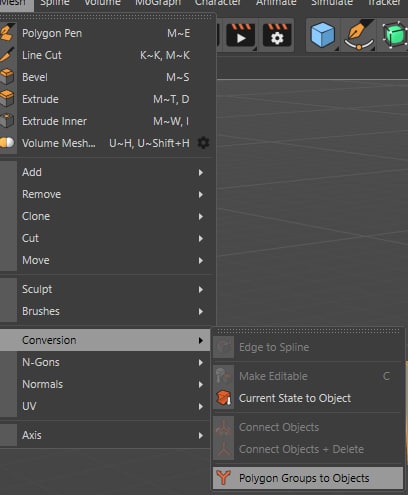Viewport: 408px width, 495px height.
Task: Click Render to Picture Viewer clapperboard
Action: point(240,35)
